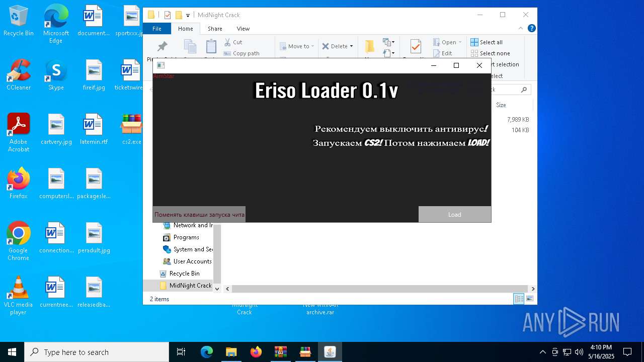Open Google Chrome desktop shortcut
Screen dimensions: 644x362
pyautogui.click(x=19, y=241)
